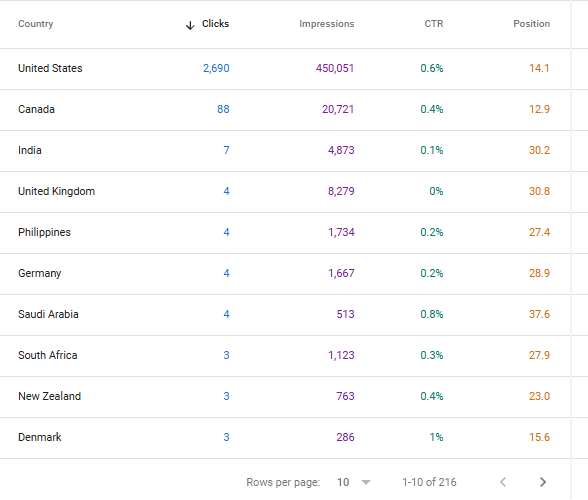Click Saudi Arabia's 513 impressions value
This screenshot has width=588, height=500.
coord(345,314)
